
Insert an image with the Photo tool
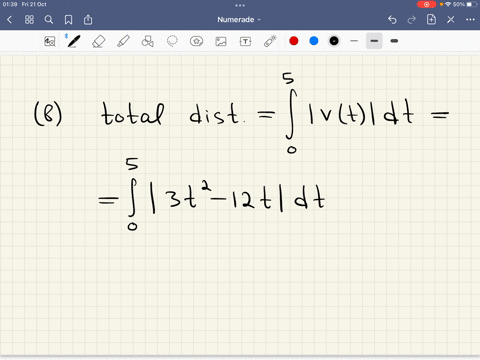[x=221, y=41]
